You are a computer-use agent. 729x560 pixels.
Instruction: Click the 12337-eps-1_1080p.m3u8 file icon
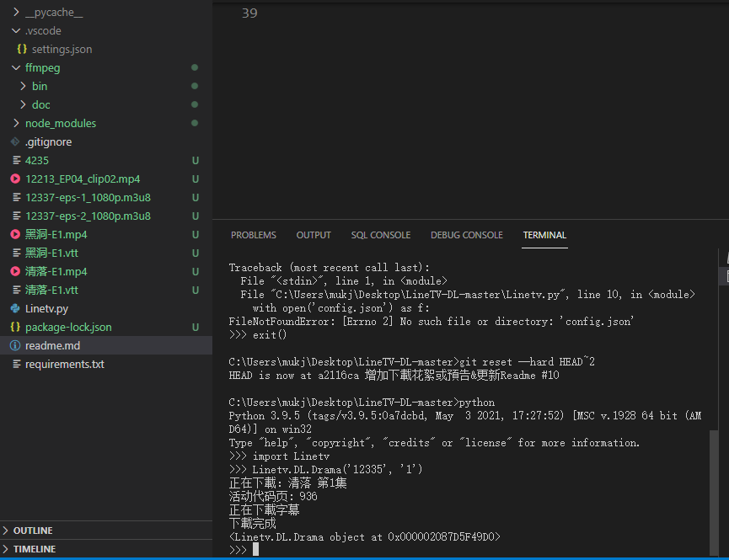point(16,197)
